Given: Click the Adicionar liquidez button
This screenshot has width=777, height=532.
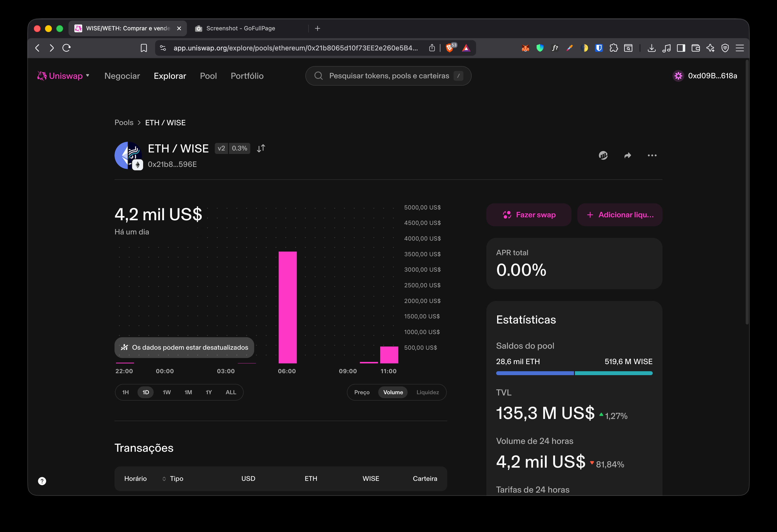Looking at the screenshot, I should 620,215.
